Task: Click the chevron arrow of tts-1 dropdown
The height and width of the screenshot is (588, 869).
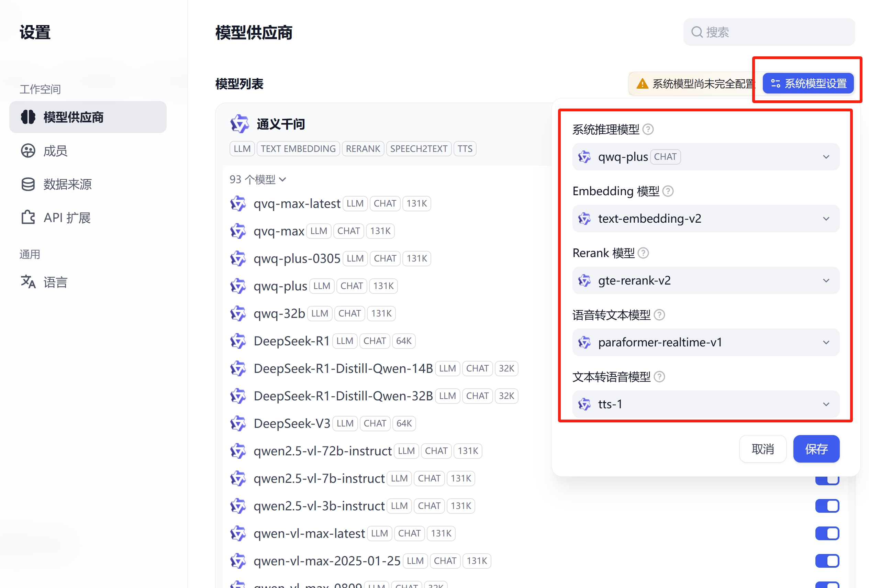Action: point(826,404)
